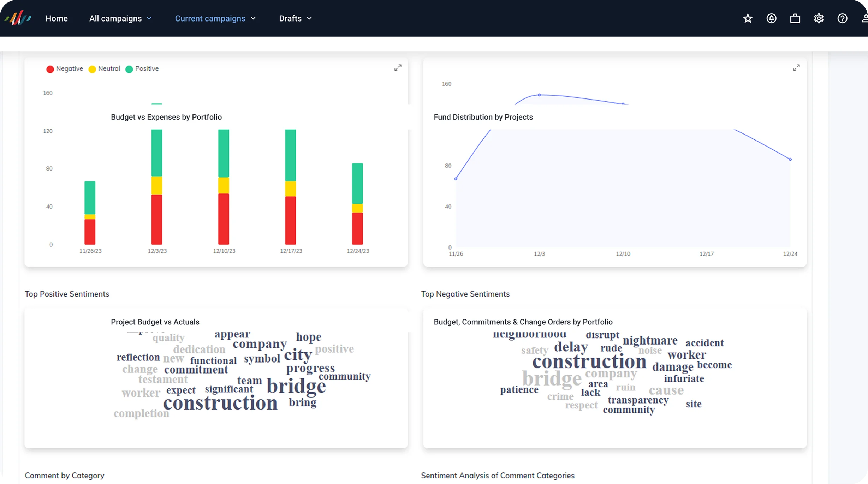Open help question mark icon

842,18
